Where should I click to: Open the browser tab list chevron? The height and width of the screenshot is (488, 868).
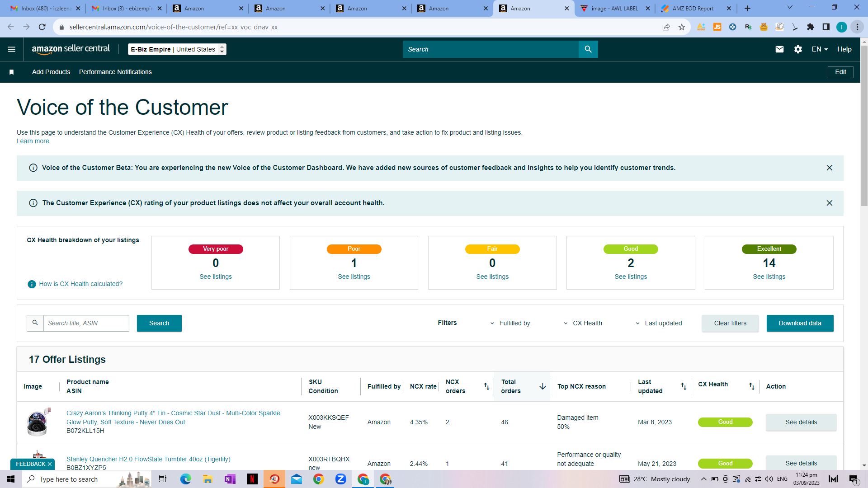coord(790,8)
